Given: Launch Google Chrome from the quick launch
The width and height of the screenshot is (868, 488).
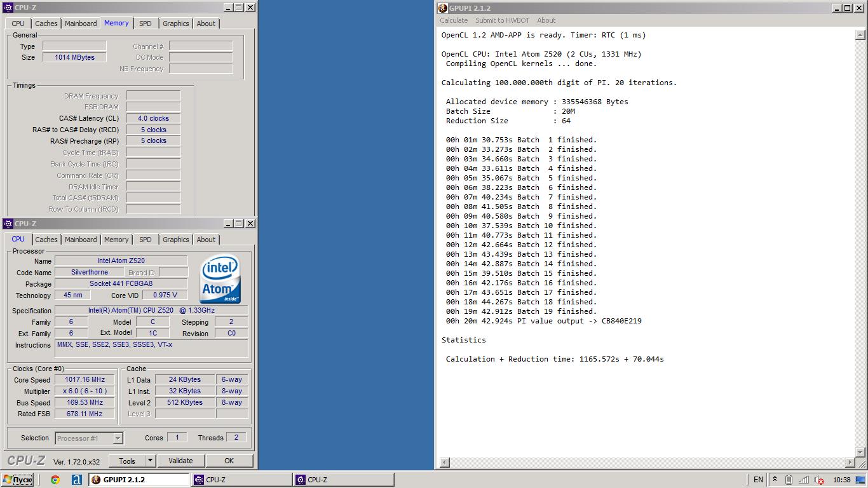Looking at the screenshot, I should point(55,480).
